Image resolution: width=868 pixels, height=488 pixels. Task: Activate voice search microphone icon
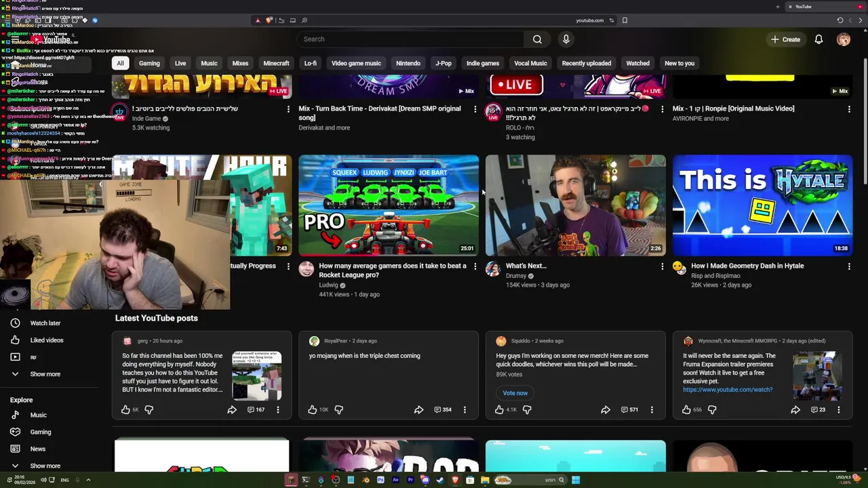pos(566,39)
